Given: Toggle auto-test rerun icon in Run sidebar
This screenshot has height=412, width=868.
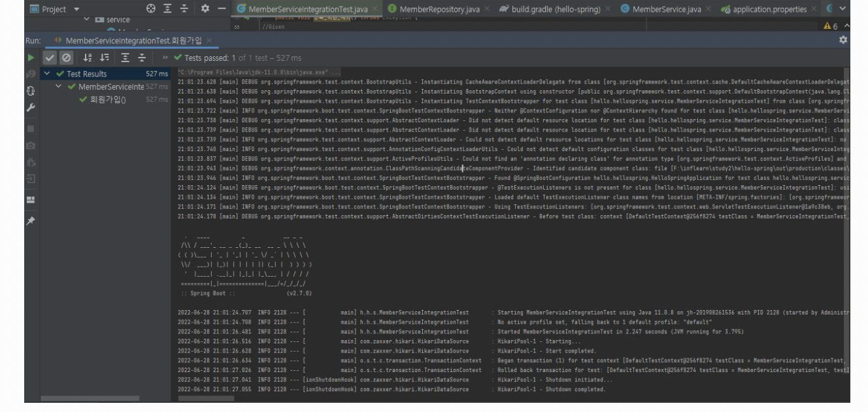Looking at the screenshot, I should click(x=32, y=91).
